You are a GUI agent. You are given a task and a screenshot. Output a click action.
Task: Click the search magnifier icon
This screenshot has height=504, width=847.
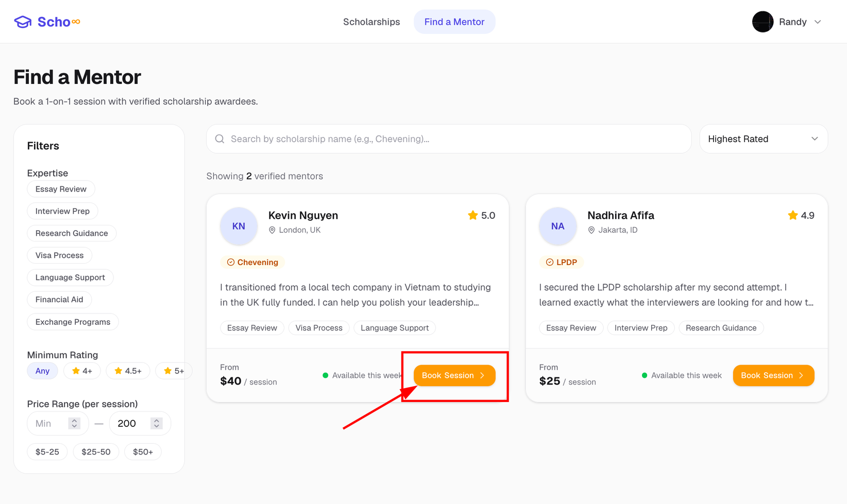pos(220,139)
